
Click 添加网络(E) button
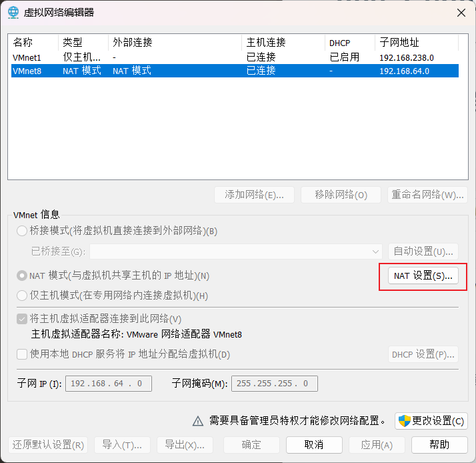(254, 195)
